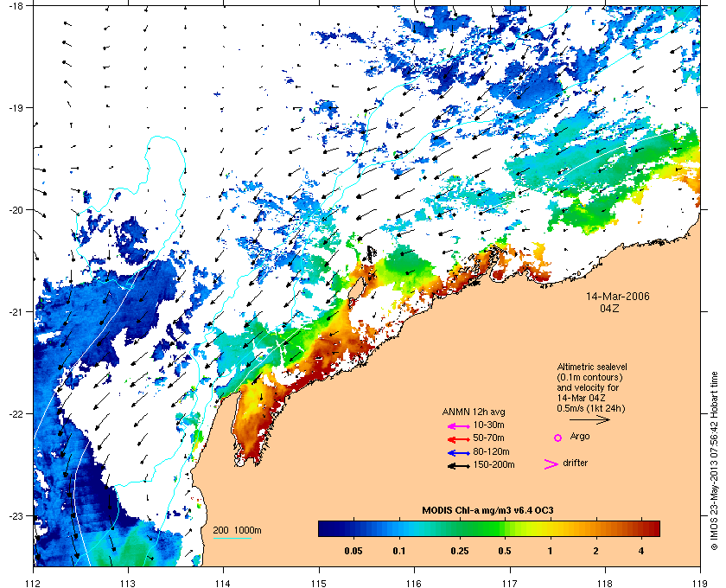Click the 0.5m/s velocity scale arrow
The width and height of the screenshot is (726, 588).
point(589,420)
